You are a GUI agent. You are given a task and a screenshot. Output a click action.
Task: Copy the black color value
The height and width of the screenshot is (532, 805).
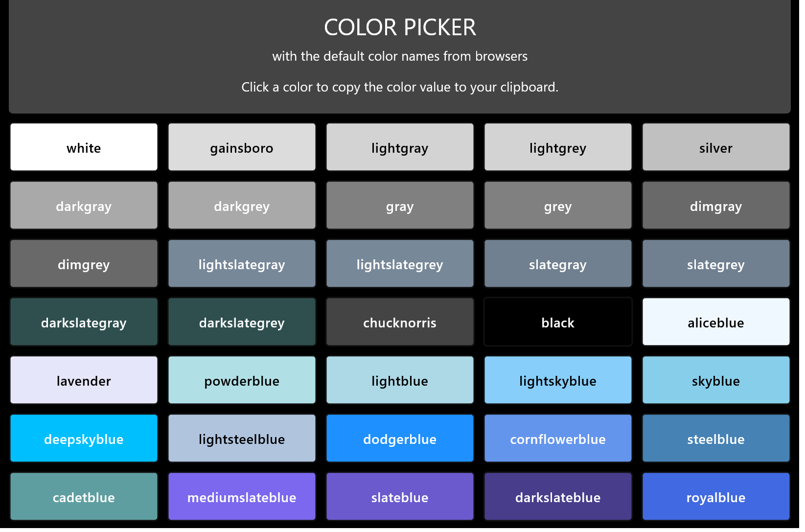[x=558, y=322]
